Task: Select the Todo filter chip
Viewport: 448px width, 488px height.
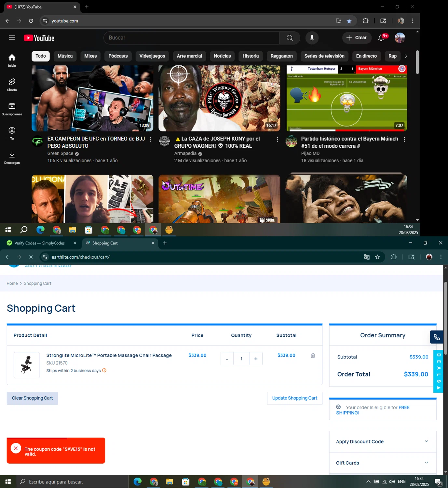Action: (x=41, y=56)
